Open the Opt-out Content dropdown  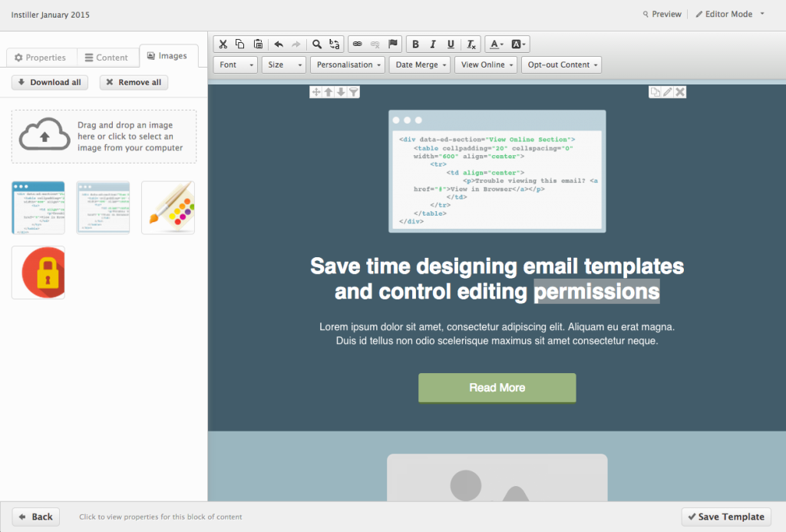[561, 64]
